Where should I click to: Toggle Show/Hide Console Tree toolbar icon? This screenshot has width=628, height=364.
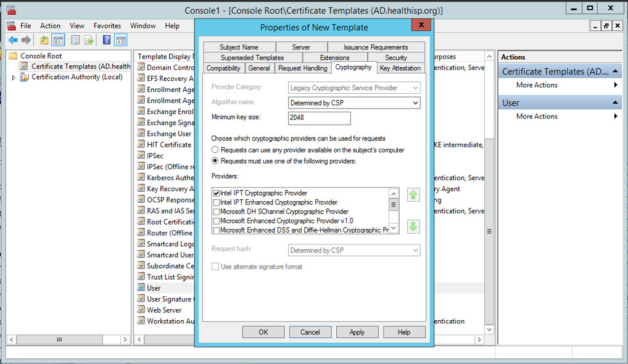pos(58,40)
